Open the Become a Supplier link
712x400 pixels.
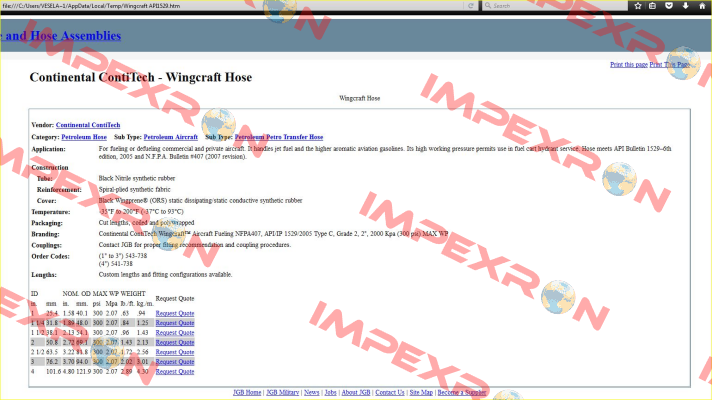[461, 392]
